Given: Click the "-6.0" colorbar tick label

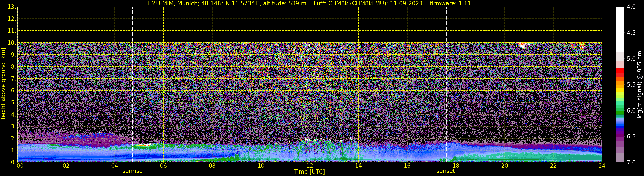Looking at the screenshot, I should click(x=630, y=111).
